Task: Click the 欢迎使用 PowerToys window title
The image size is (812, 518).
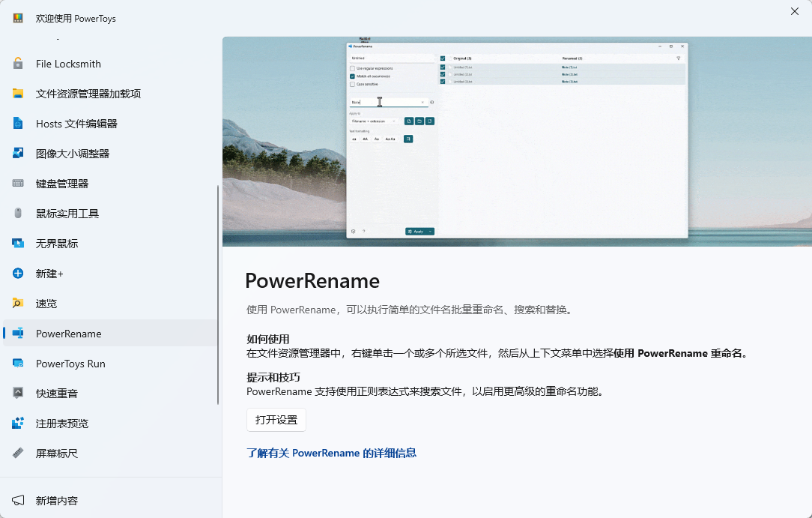Action: point(76,19)
